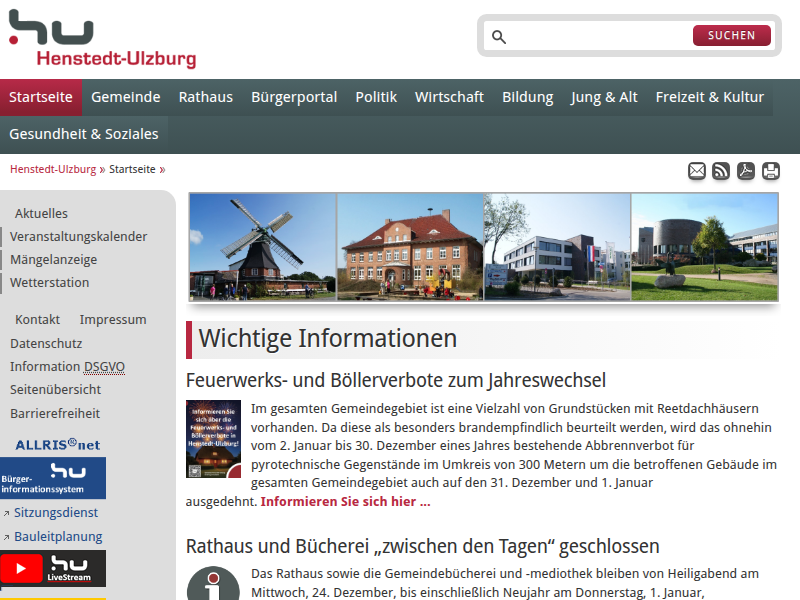This screenshot has height=600, width=800.
Task: Click the Bürgerinformationssystem banner
Action: click(52, 478)
